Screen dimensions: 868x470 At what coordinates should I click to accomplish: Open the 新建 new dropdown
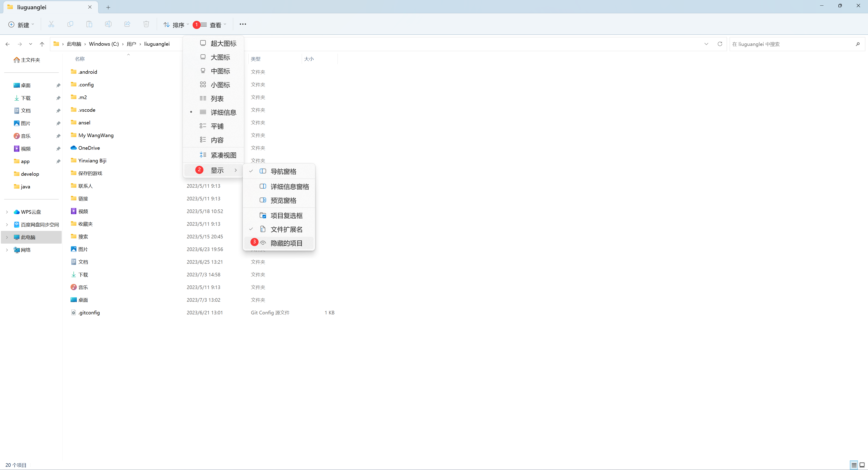click(x=21, y=25)
